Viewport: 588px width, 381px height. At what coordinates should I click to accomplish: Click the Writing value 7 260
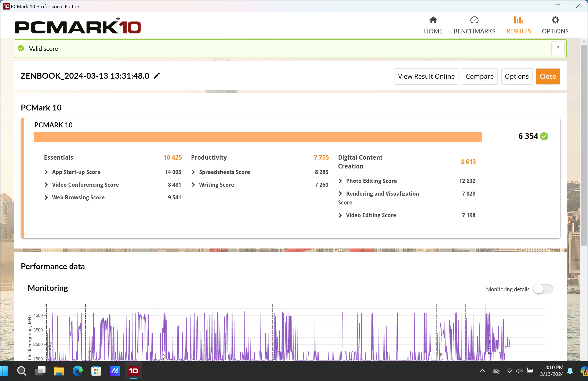click(322, 185)
